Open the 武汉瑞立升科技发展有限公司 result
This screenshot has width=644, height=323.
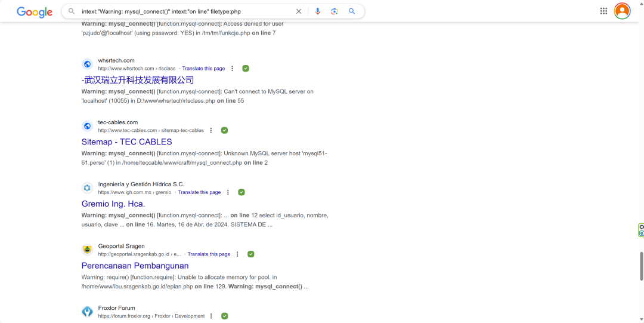point(138,80)
